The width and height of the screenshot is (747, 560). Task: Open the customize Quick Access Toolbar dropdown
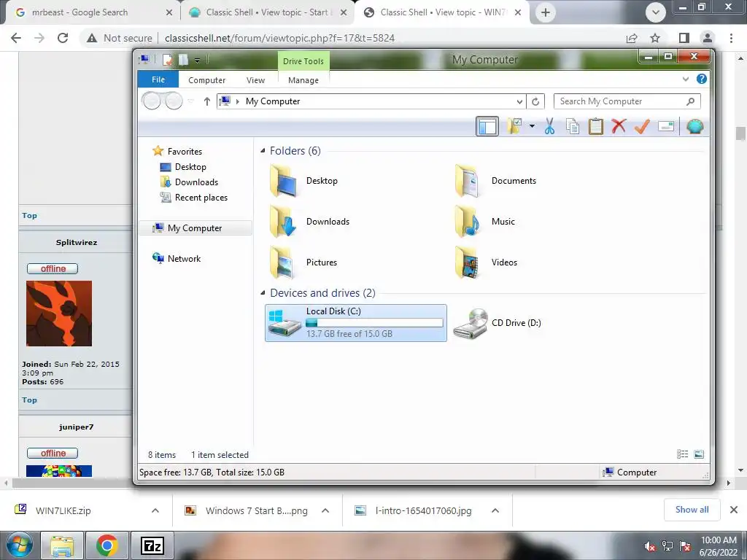[197, 60]
